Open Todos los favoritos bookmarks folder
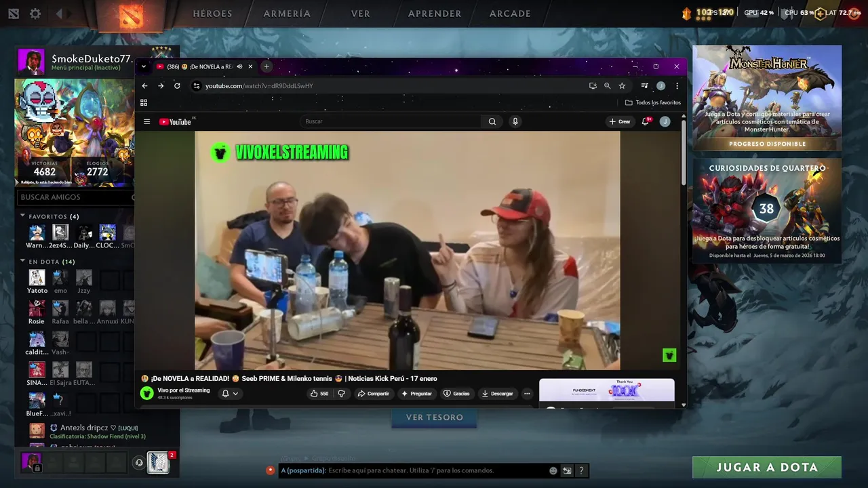This screenshot has width=868, height=488. point(653,102)
